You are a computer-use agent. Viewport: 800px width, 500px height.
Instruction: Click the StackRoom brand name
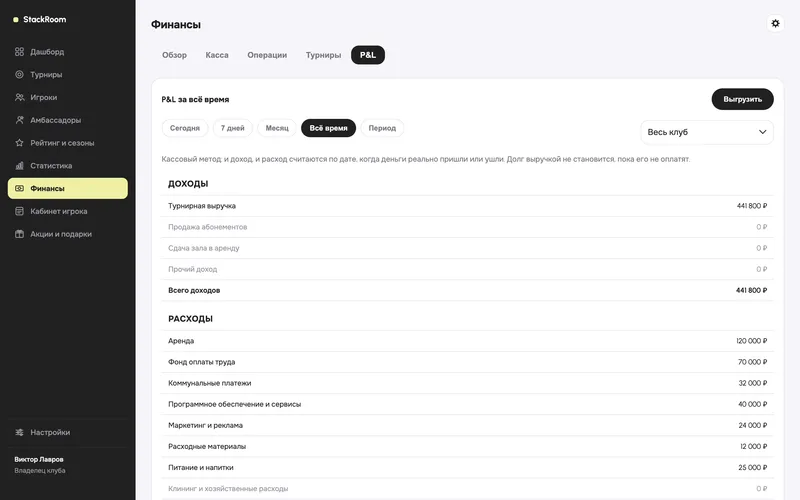click(44, 19)
